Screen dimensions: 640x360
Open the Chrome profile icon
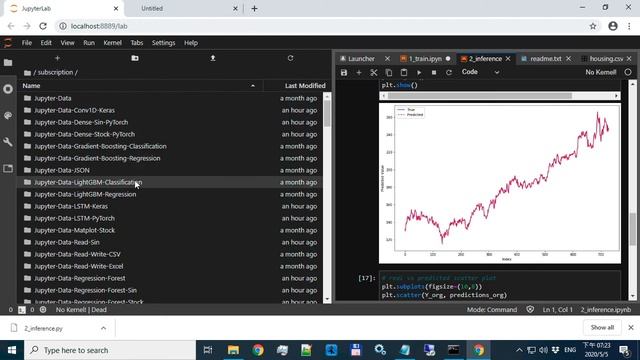click(613, 26)
